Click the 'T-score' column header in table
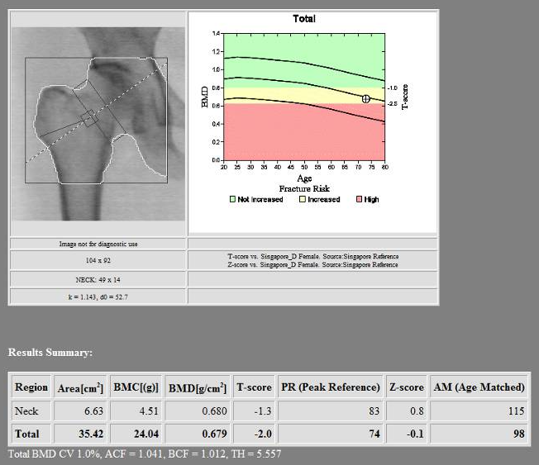The width and height of the screenshot is (539, 465). coord(254,387)
